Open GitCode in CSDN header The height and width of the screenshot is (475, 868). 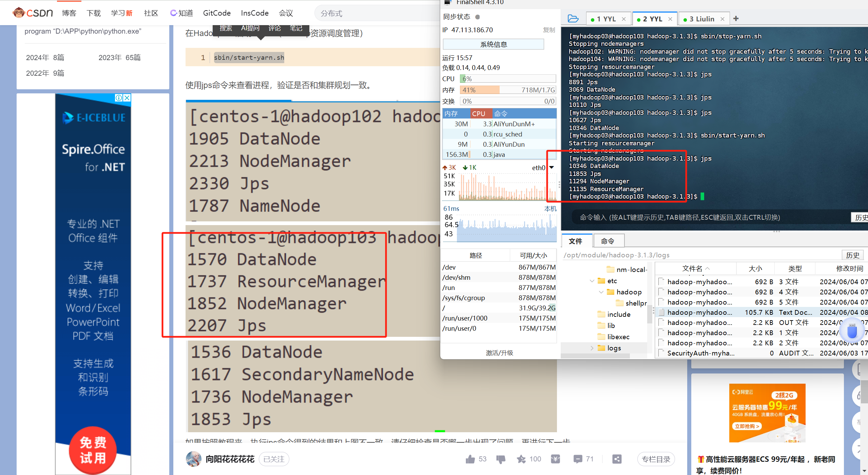[x=217, y=13]
